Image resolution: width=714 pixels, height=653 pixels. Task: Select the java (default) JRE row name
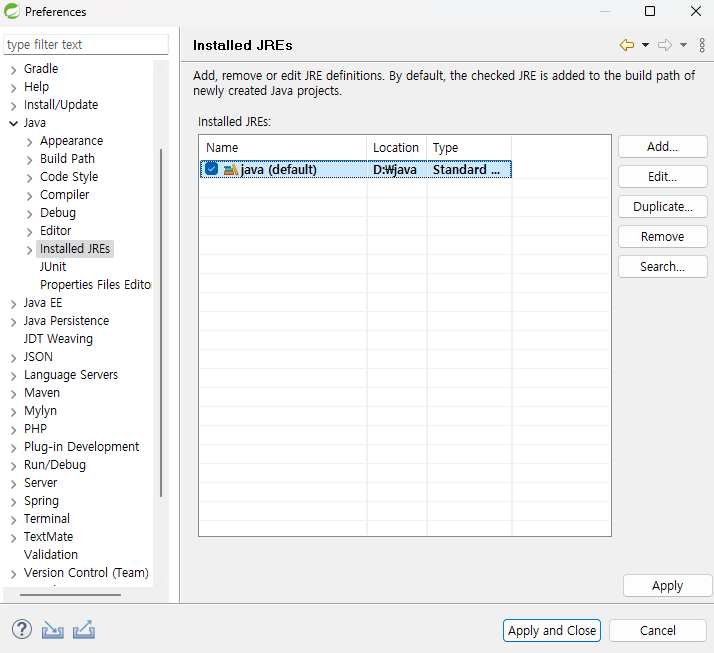(279, 170)
